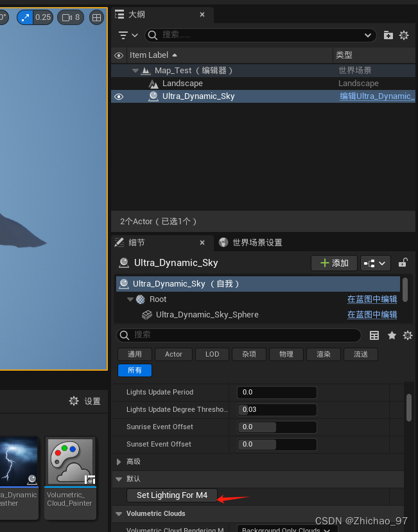Filter by LOD category
418x532 pixels.
pos(213,354)
